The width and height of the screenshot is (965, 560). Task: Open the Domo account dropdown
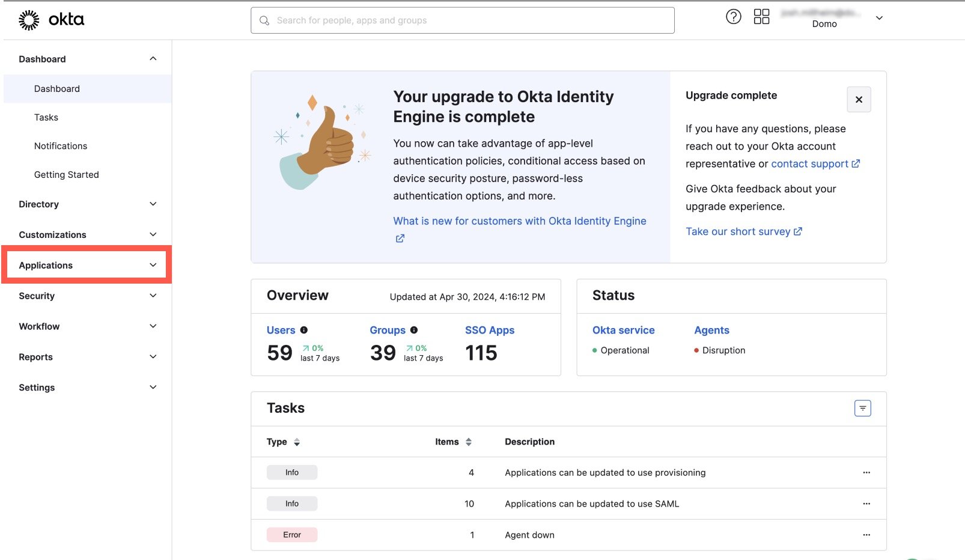(x=879, y=18)
